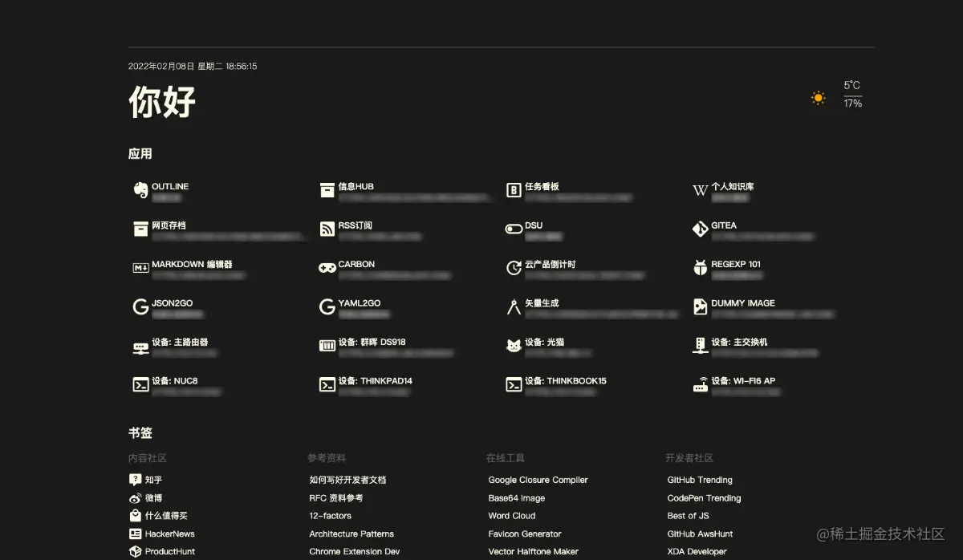Open the OUTLINE app via its elephant icon
This screenshot has height=560, width=963.
click(140, 190)
